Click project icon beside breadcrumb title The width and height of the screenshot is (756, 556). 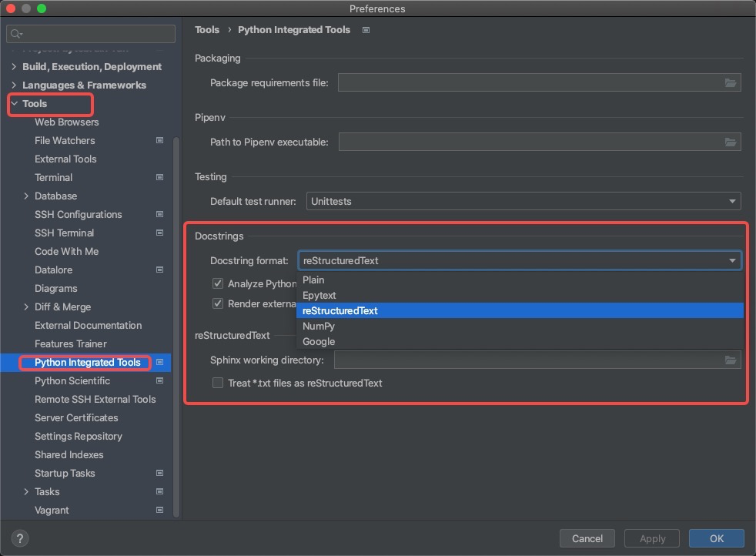pyautogui.click(x=366, y=30)
